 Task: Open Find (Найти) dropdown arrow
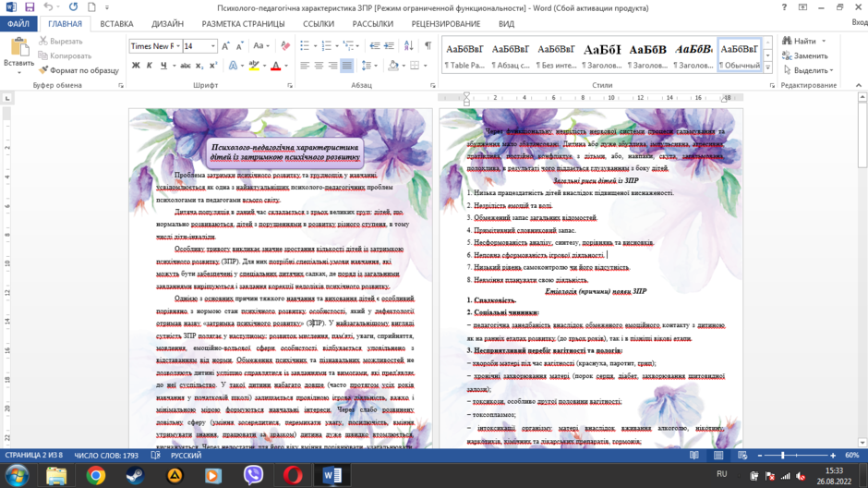pyautogui.click(x=824, y=41)
